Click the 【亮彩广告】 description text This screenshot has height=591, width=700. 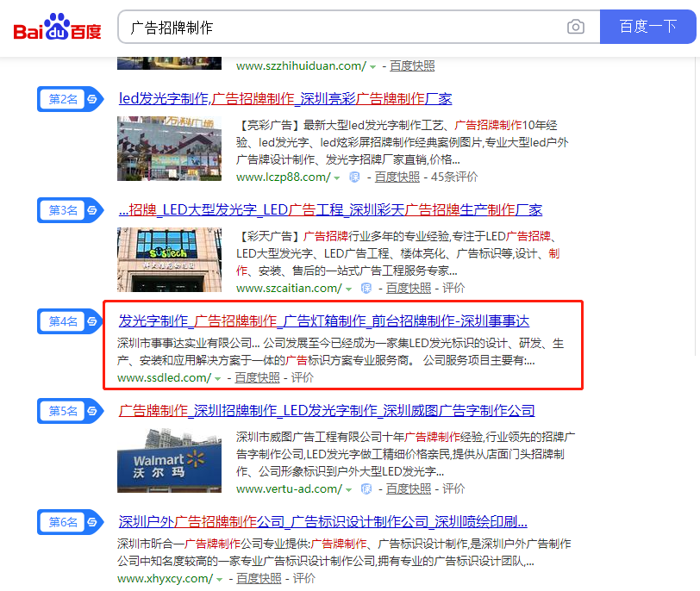403,142
